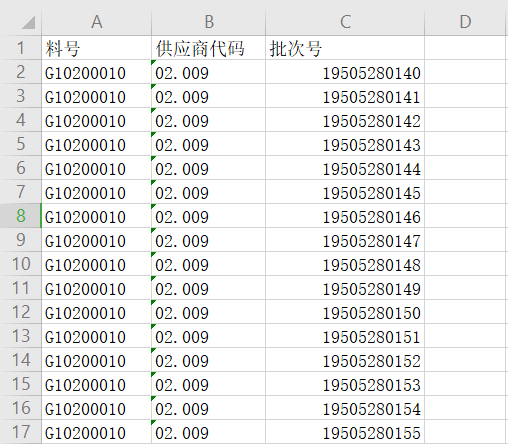
Task: Click G10200010 cell in row 16
Action: 97,408
